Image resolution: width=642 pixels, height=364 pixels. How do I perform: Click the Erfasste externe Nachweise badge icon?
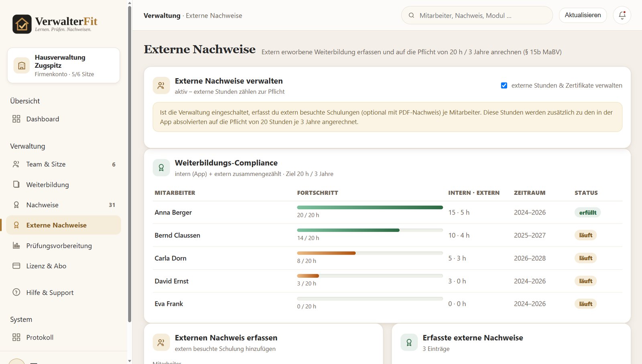click(x=409, y=342)
